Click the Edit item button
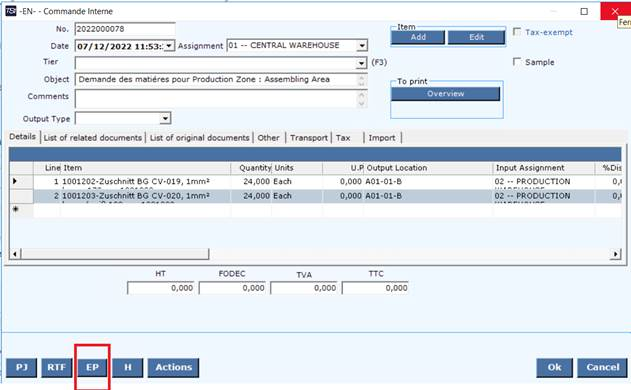Viewport: 631px width, 390px height. (x=476, y=37)
